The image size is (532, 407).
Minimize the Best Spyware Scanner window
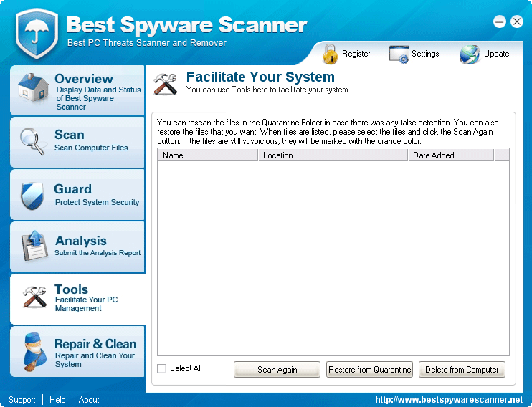[500, 21]
